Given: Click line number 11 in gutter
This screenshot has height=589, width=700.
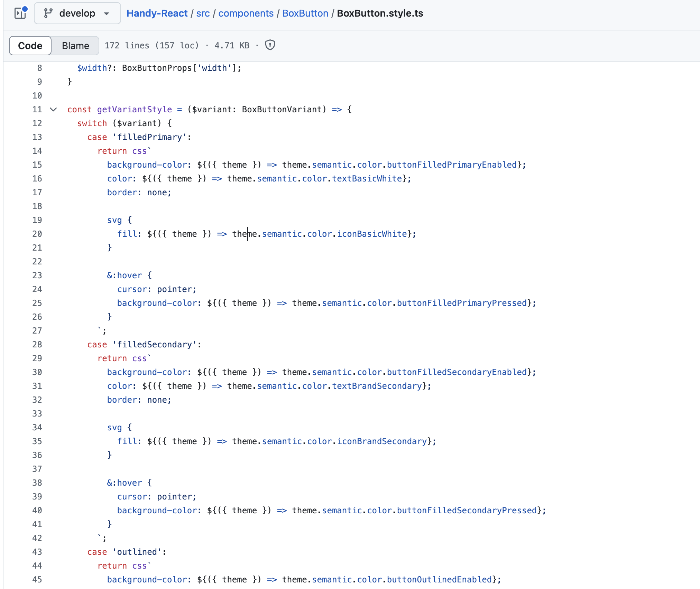Looking at the screenshot, I should click(37, 110).
